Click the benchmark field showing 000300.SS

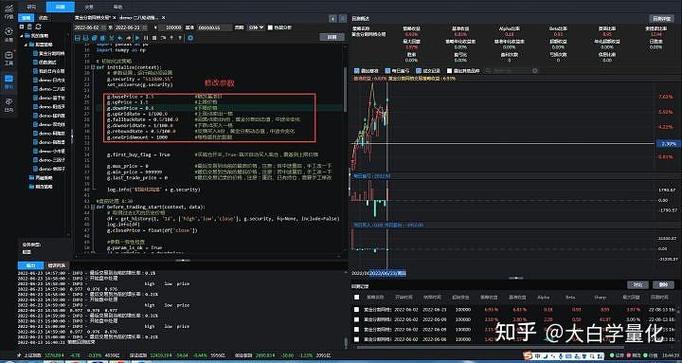click(x=214, y=27)
